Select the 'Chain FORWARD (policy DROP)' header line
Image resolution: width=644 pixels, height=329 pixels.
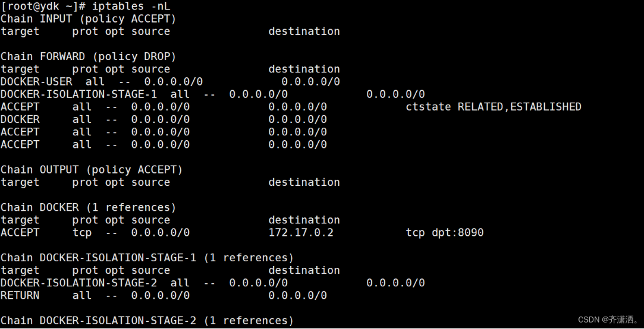(x=88, y=56)
